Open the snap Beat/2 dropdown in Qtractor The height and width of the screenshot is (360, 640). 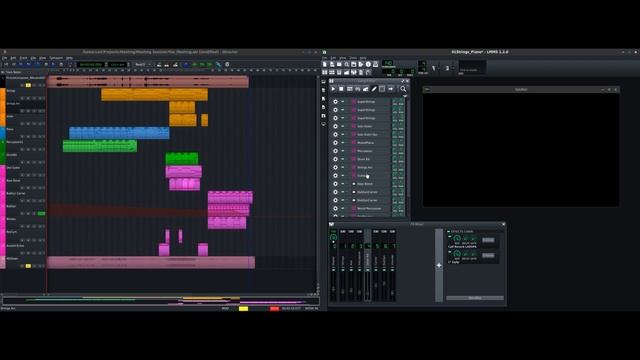point(143,64)
